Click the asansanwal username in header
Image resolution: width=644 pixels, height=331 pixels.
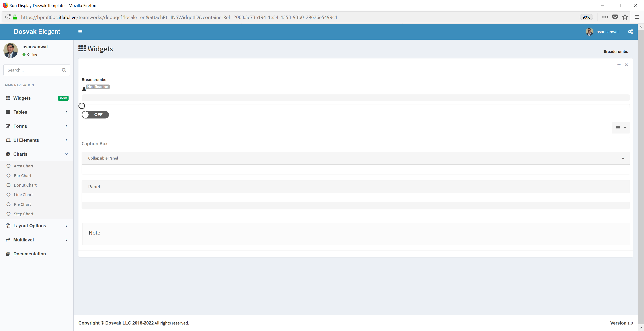[x=607, y=32]
